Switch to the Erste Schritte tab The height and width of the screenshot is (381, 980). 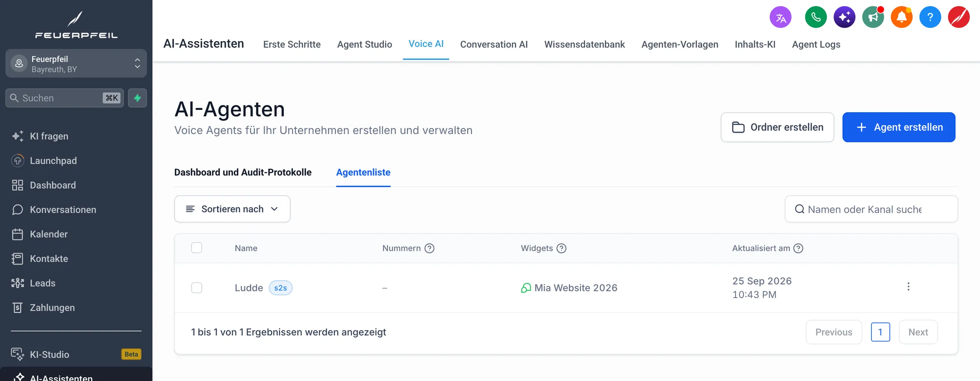[292, 45]
